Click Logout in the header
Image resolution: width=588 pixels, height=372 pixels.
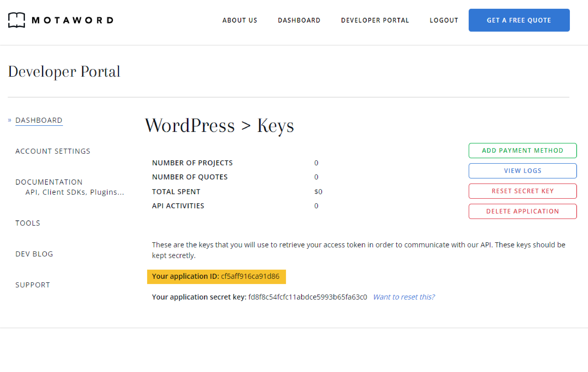(x=444, y=20)
